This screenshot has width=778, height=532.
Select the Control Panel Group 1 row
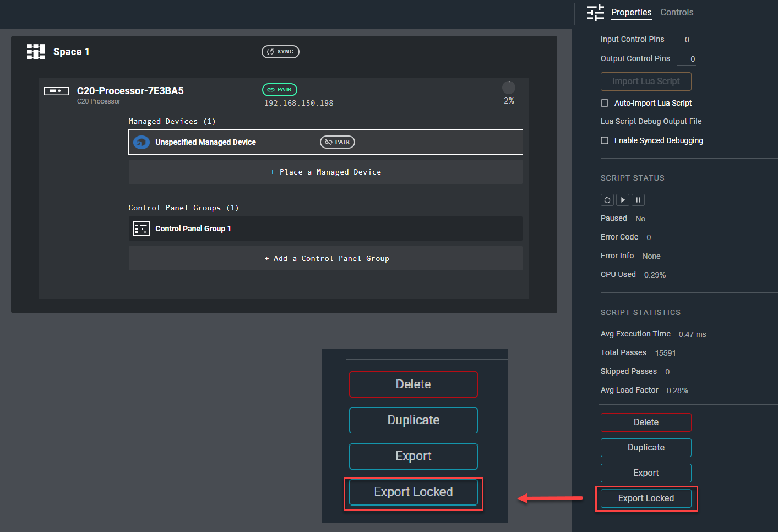(x=325, y=229)
